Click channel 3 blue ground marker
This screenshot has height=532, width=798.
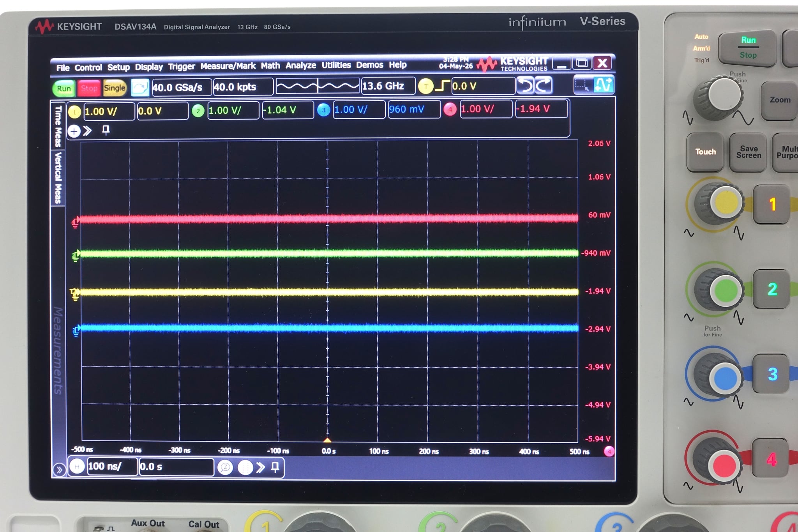tap(76, 331)
